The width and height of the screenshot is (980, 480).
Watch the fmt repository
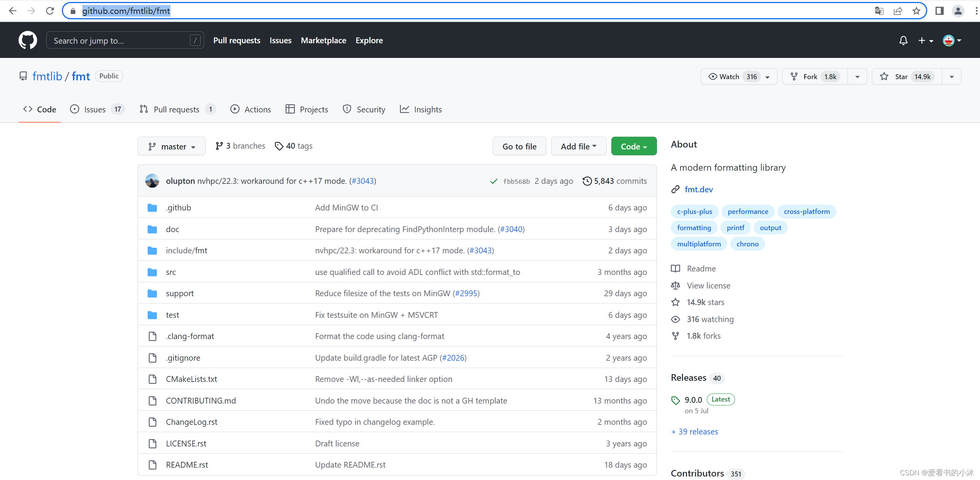(738, 76)
